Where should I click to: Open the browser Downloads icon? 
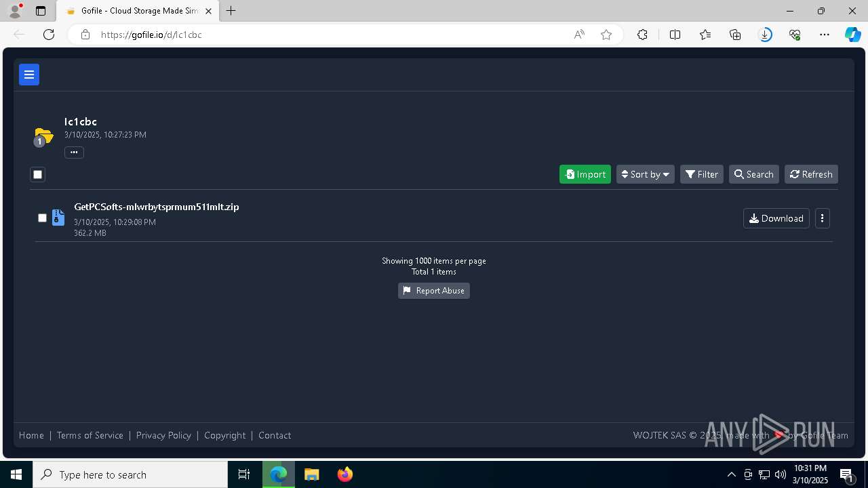click(766, 35)
